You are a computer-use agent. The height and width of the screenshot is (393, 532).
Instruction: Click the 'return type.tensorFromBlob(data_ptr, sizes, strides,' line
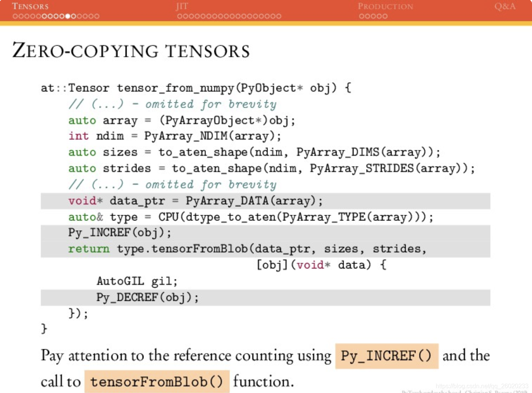[265, 249]
